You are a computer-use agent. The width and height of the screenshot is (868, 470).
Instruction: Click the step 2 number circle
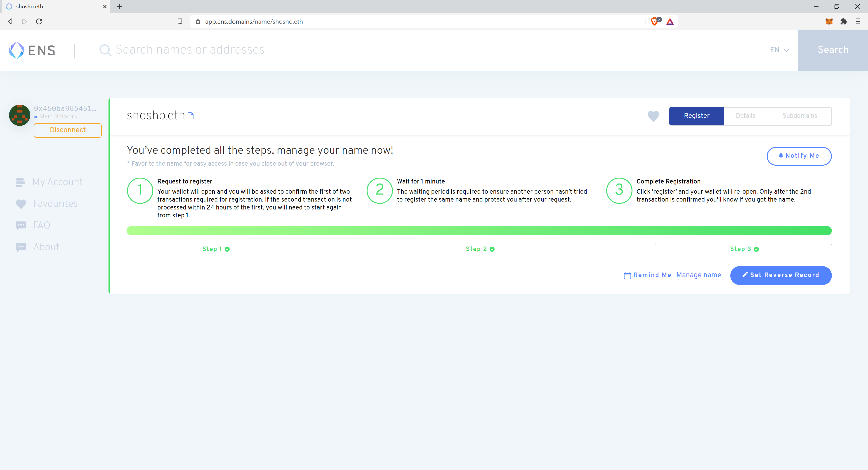click(x=380, y=191)
